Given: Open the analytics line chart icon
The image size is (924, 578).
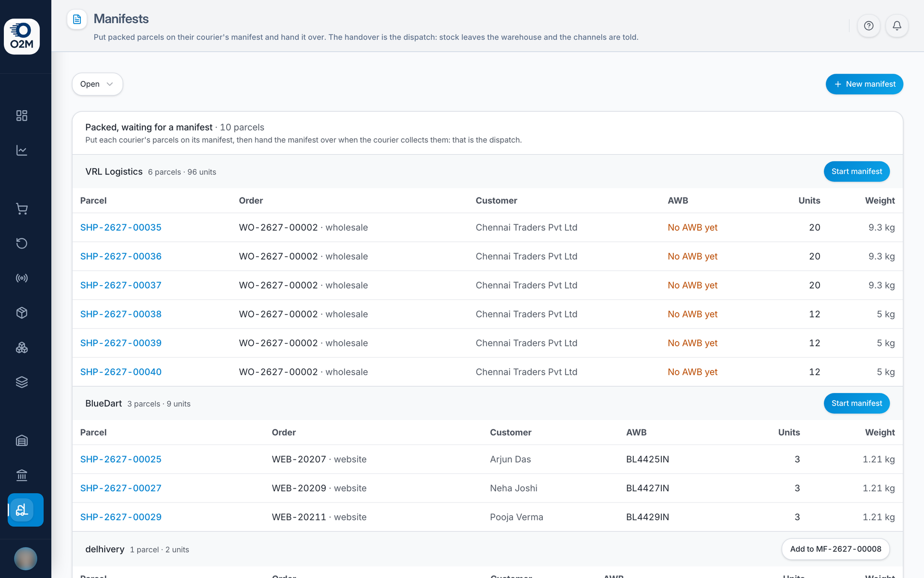Looking at the screenshot, I should (x=22, y=150).
